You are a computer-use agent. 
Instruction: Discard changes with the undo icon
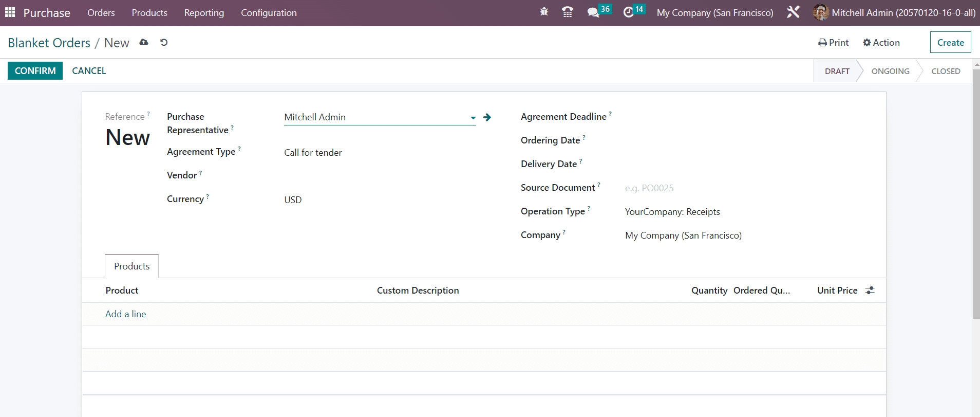click(x=164, y=43)
